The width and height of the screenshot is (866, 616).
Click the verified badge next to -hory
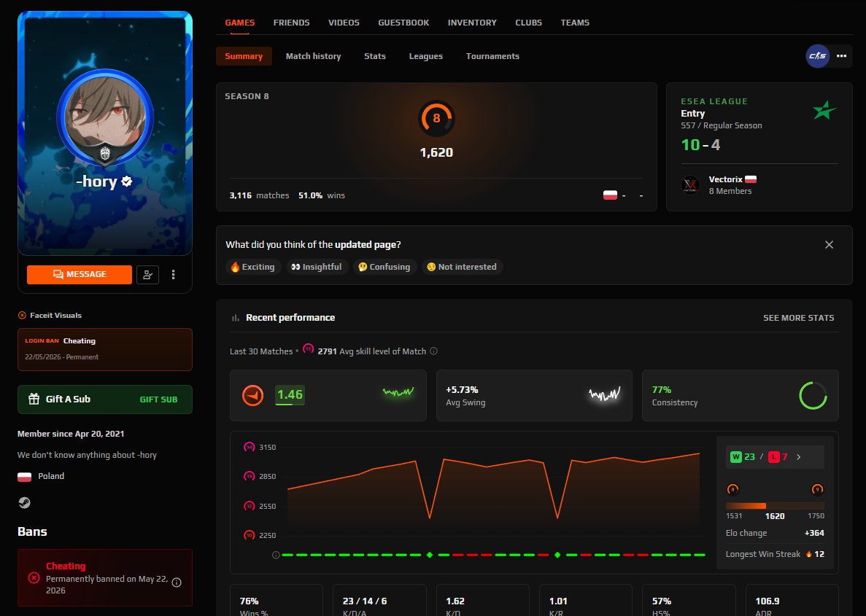coord(126,181)
